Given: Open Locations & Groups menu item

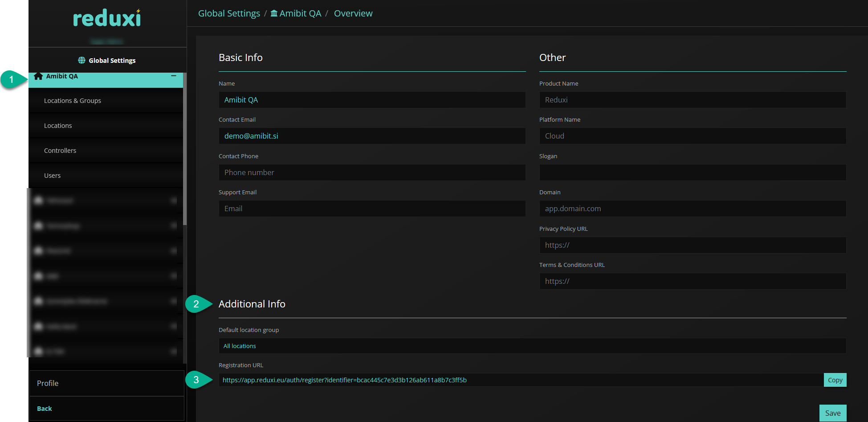Looking at the screenshot, I should tap(73, 101).
